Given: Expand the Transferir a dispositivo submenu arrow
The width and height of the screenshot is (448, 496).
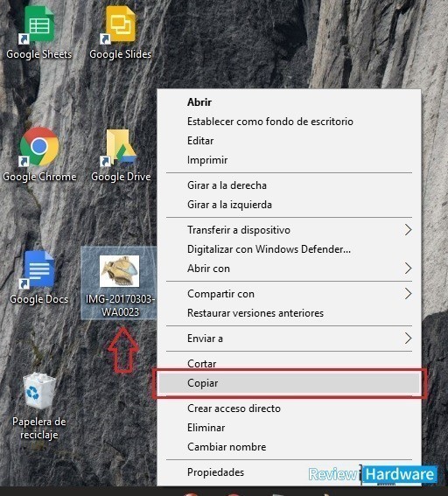Looking at the screenshot, I should pyautogui.click(x=408, y=230).
